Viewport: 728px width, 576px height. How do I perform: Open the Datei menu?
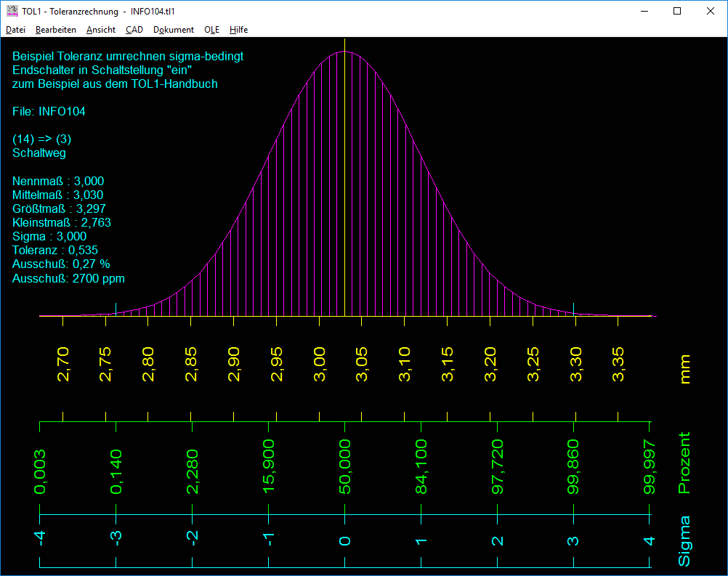point(15,30)
